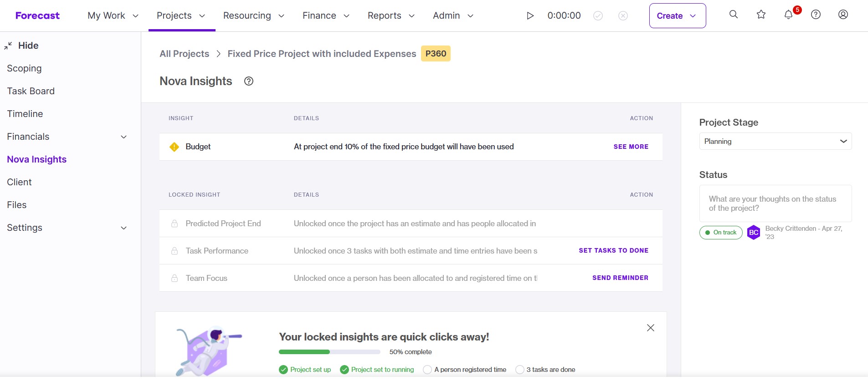This screenshot has height=381, width=868.
Task: Open the Project Stage Planning dropdown
Action: click(776, 141)
